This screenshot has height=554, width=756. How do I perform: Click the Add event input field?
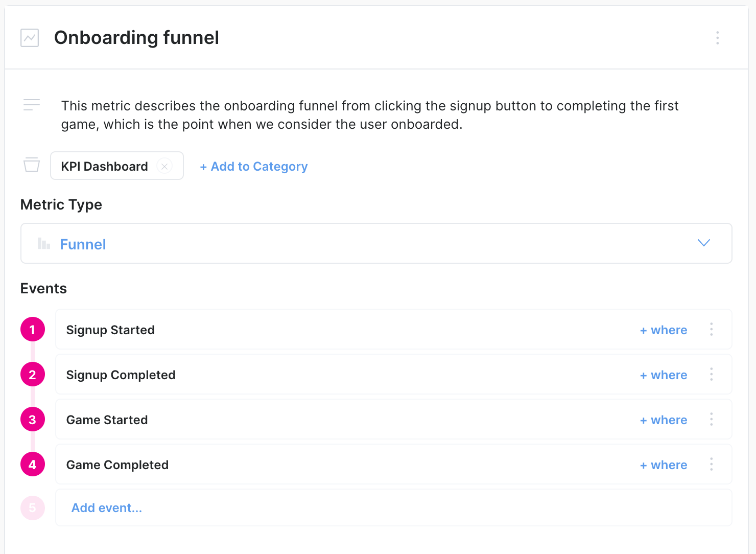pos(393,507)
